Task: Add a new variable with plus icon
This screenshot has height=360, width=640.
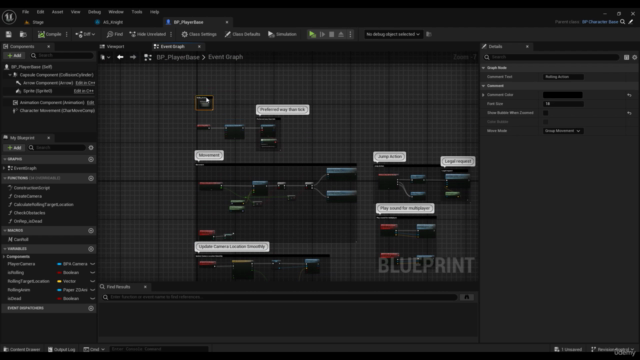Action: coord(91,249)
